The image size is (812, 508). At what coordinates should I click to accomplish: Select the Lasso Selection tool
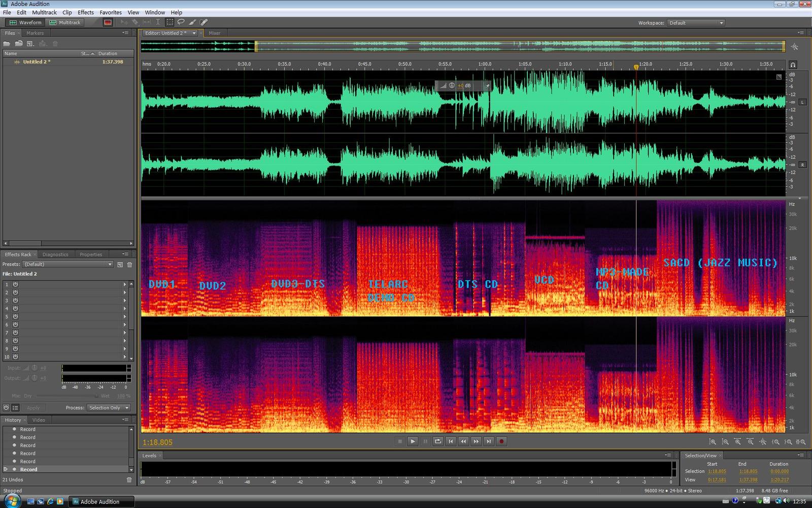point(181,22)
